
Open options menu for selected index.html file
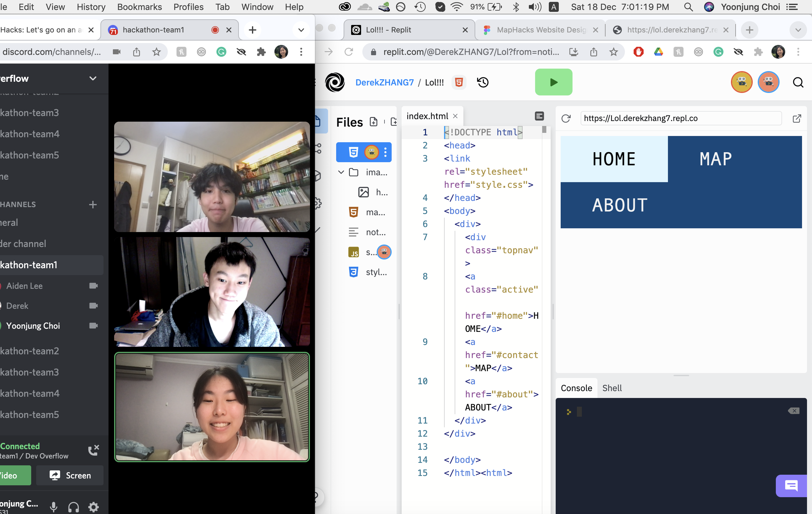coord(385,152)
